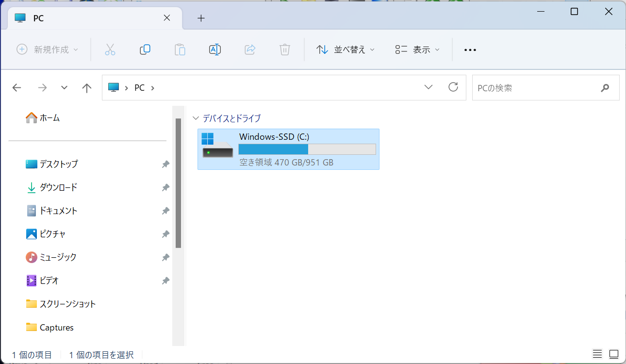
Task: Switch to details view icon in status bar
Action: (x=597, y=354)
